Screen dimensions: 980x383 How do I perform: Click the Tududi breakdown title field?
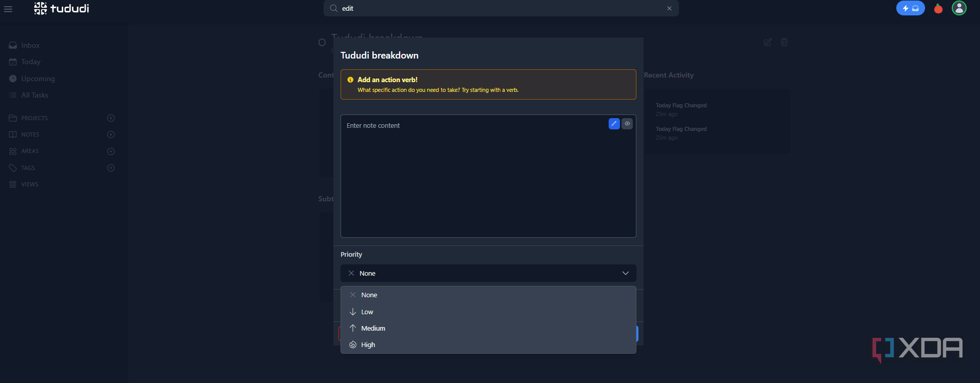pyautogui.click(x=380, y=55)
